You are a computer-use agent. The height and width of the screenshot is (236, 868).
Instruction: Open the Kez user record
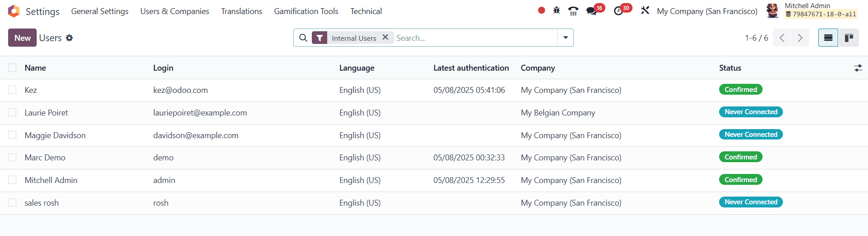[x=31, y=90]
